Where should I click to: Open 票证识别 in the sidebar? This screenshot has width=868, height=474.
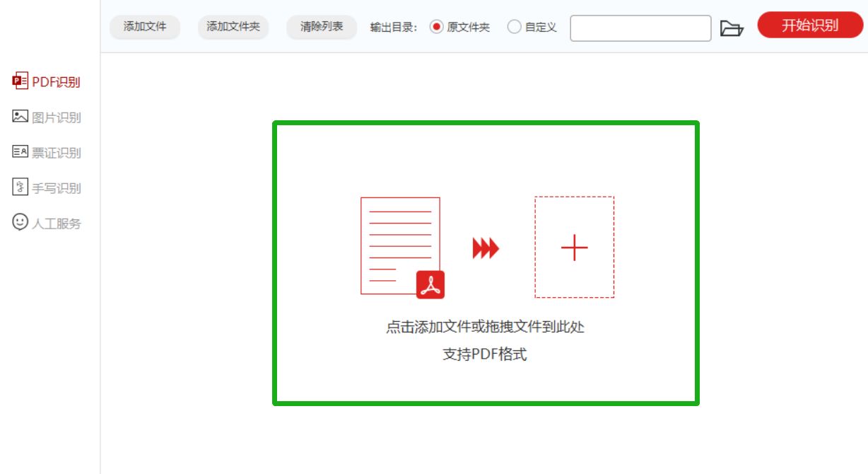[47, 152]
